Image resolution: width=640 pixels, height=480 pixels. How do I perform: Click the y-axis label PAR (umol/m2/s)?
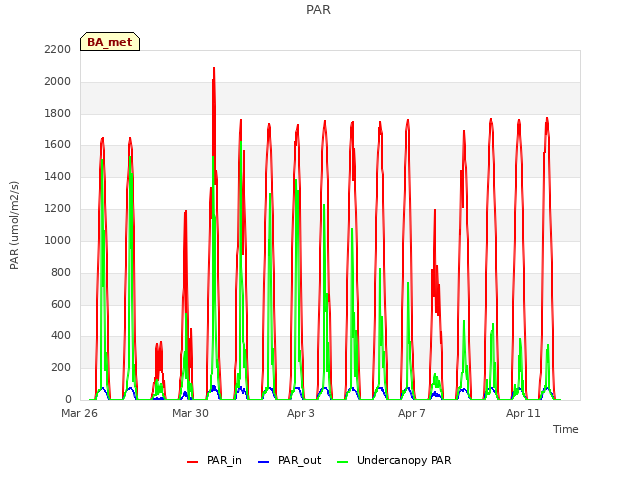pos(14,225)
